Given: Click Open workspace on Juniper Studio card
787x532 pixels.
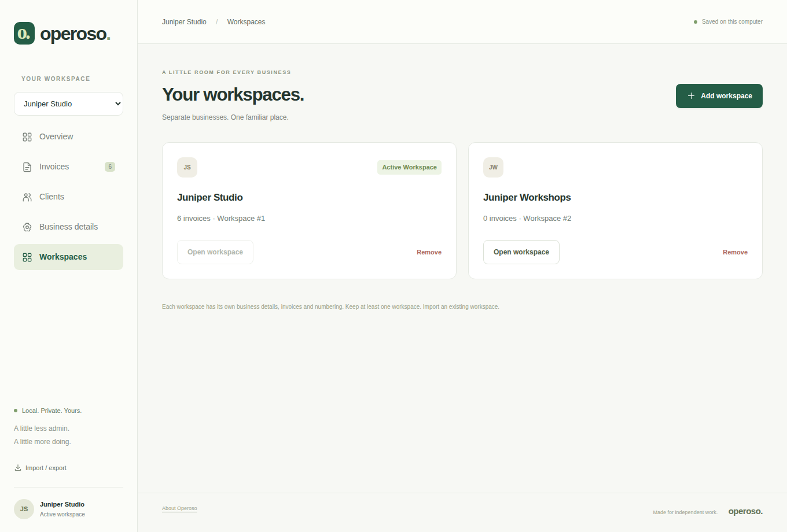Looking at the screenshot, I should pyautogui.click(x=215, y=252).
